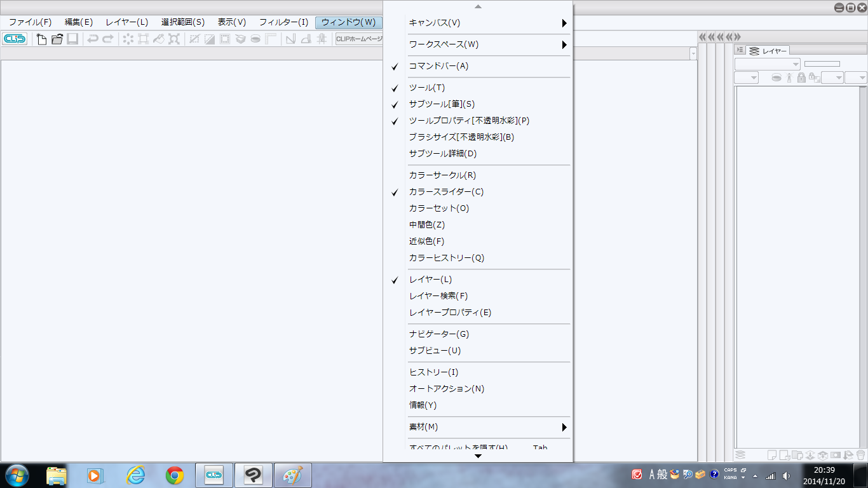
Task: Open the レイヤー(L) menu in the menu bar
Action: (x=127, y=22)
